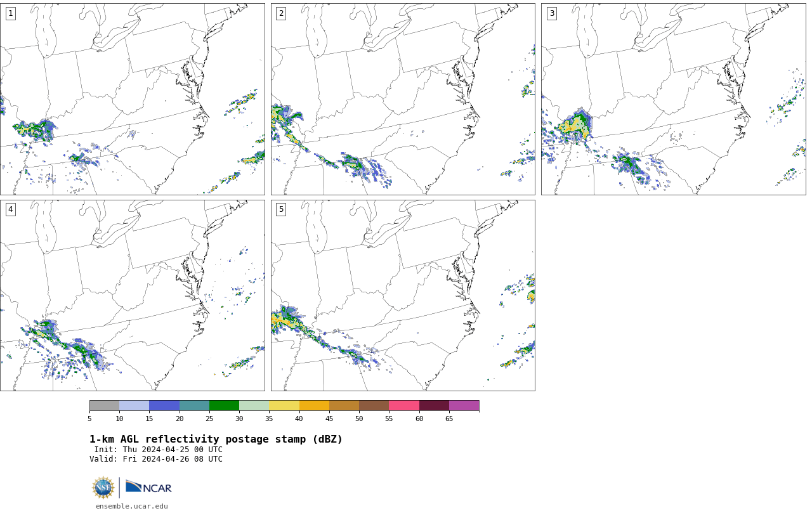The width and height of the screenshot is (812, 513).
Task: Select the purple 65+ dBZ swatch
Action: (x=464, y=406)
